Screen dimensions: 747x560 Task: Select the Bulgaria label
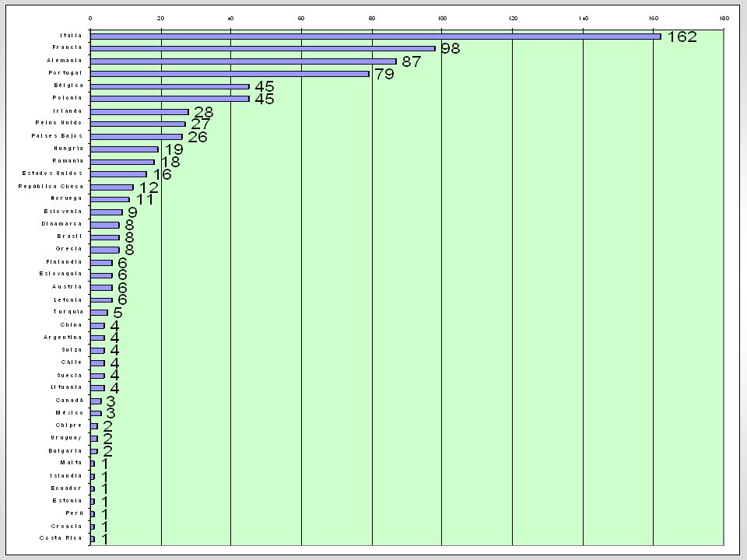pyautogui.click(x=65, y=451)
